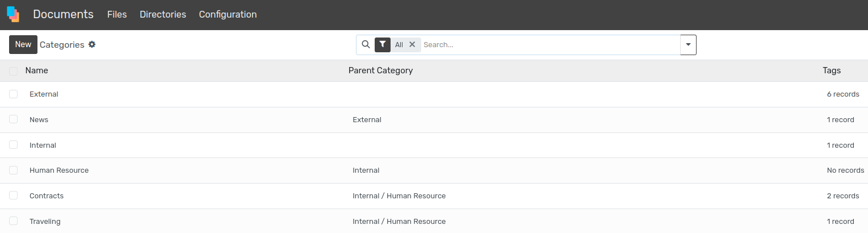Open the Files menu

coord(117,15)
